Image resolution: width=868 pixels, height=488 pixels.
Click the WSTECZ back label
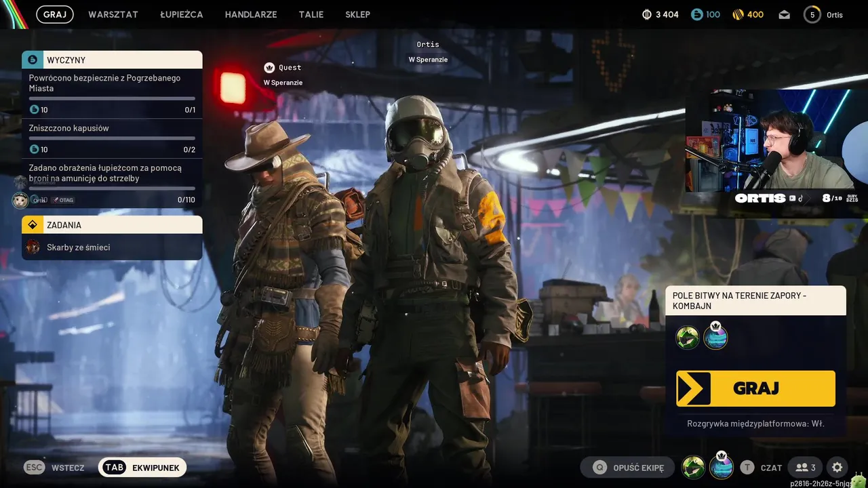click(68, 468)
